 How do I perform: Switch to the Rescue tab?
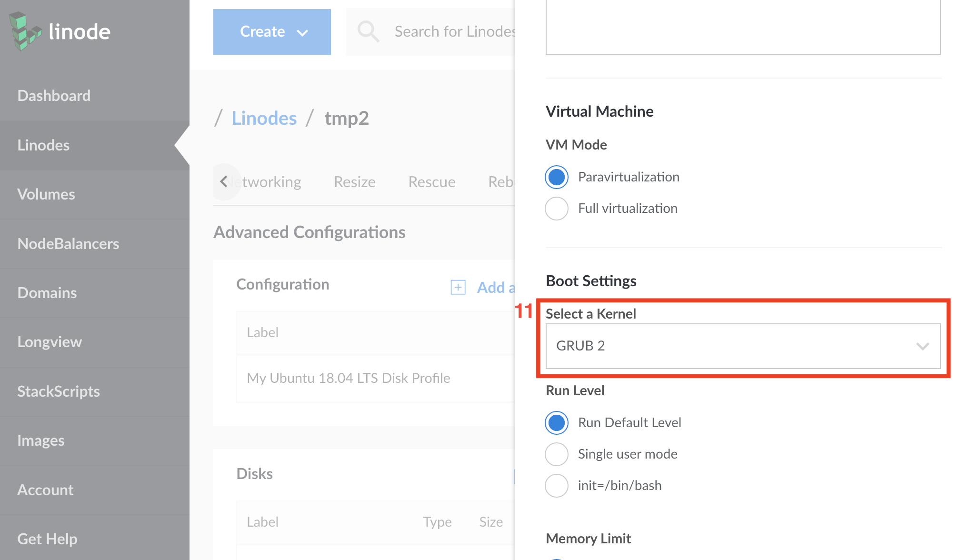tap(432, 182)
